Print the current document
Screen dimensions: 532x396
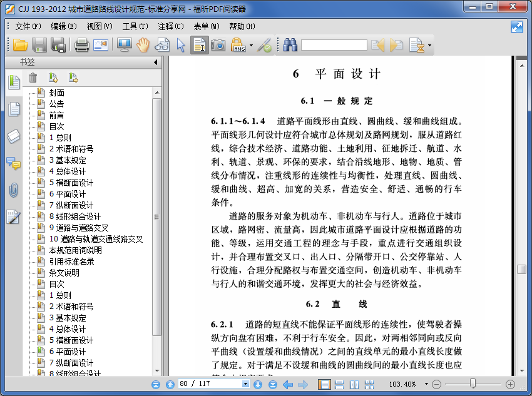(x=82, y=45)
